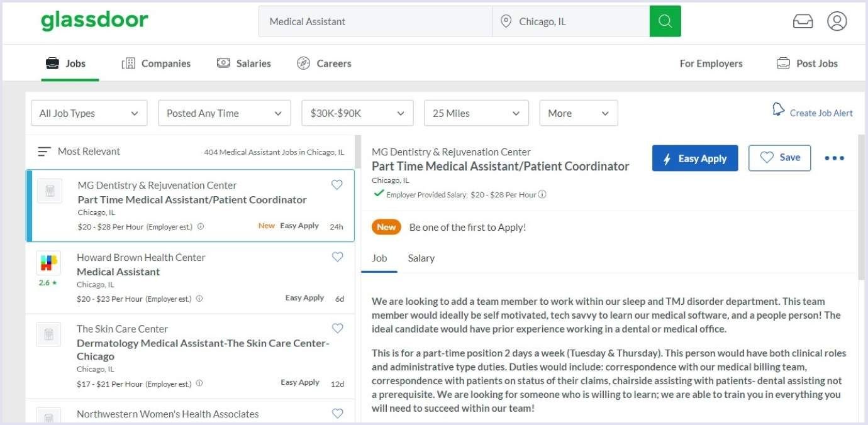Image resolution: width=868 pixels, height=425 pixels.
Task: Click MG Dentistry company logo placeholder
Action: pyautogui.click(x=49, y=190)
